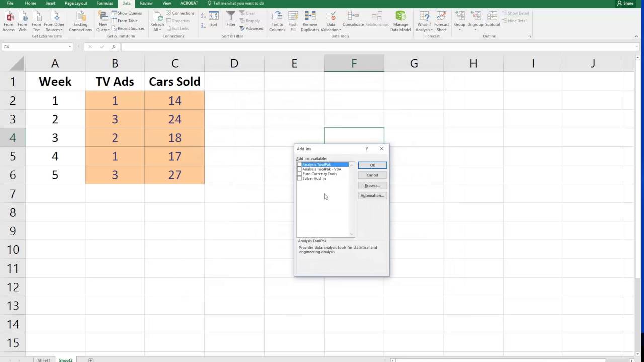The image size is (644, 362).
Task: Switch to the Sheet1 worksheet tab
Action: 44,360
